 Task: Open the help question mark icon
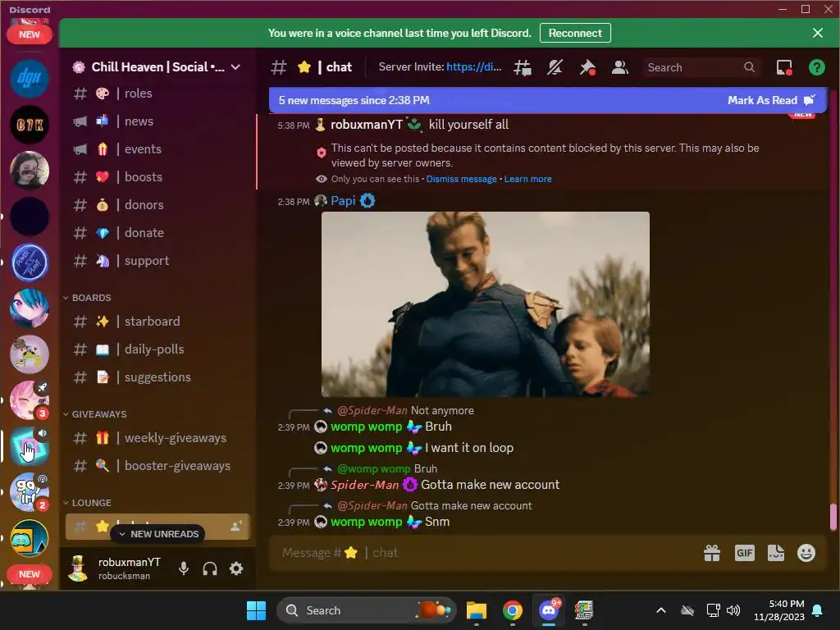pos(816,67)
